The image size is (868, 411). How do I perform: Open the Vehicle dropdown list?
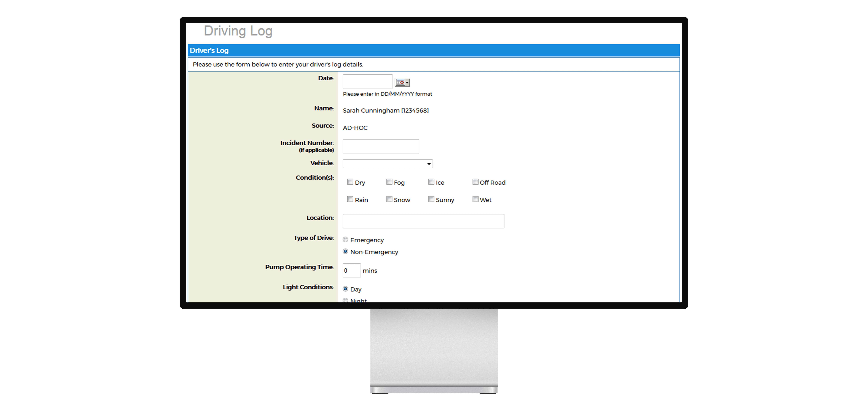(387, 164)
